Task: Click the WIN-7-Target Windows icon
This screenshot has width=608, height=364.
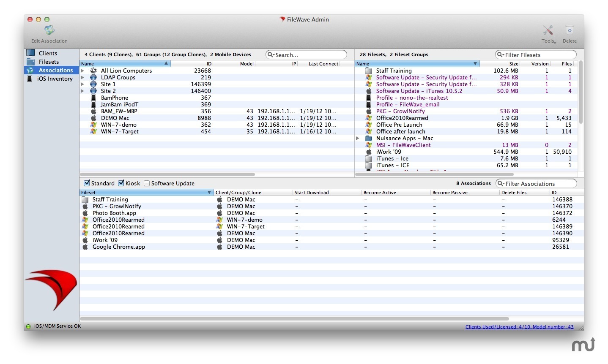Action: pyautogui.click(x=93, y=131)
